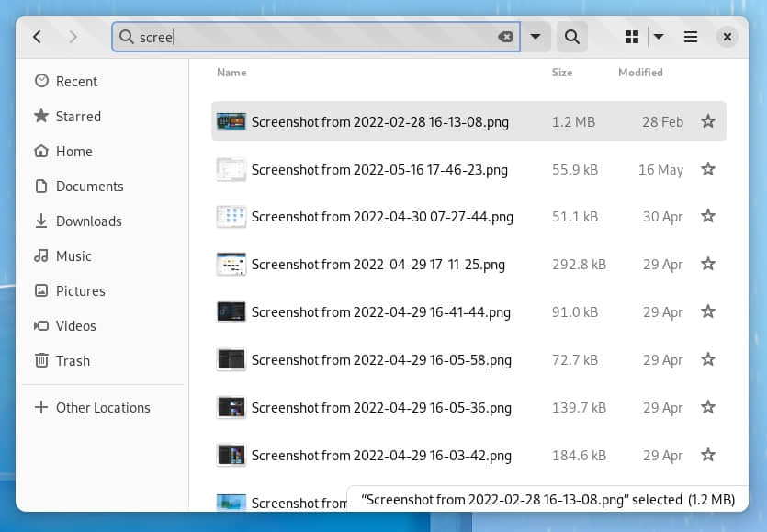Viewport: 767px width, 532px height.
Task: Star the Screenshot from 2022-02-28 16-13-08.png file
Action: pos(708,121)
